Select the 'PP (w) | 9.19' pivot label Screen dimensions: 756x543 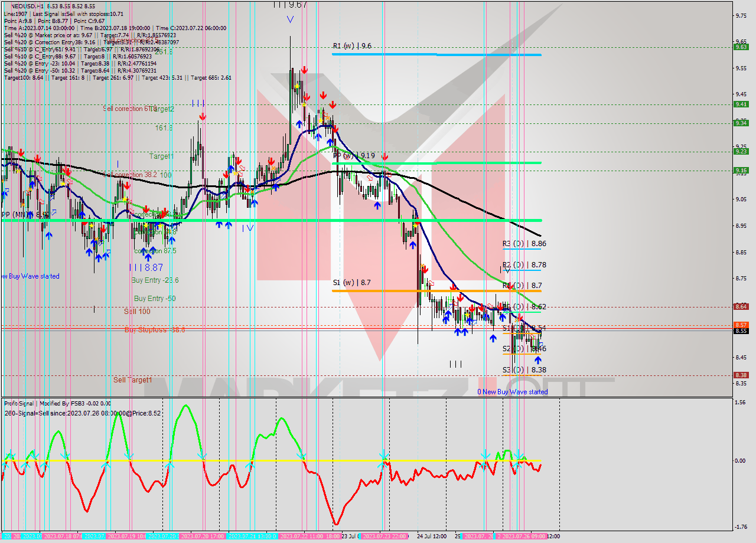[354, 156]
